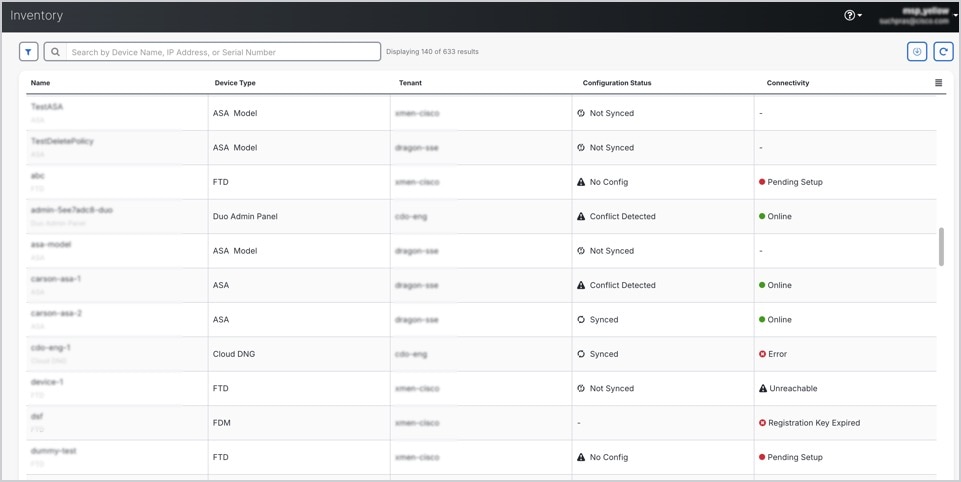The height and width of the screenshot is (482, 961).
Task: Click No Config warning icon in abc row
Action: tap(581, 182)
